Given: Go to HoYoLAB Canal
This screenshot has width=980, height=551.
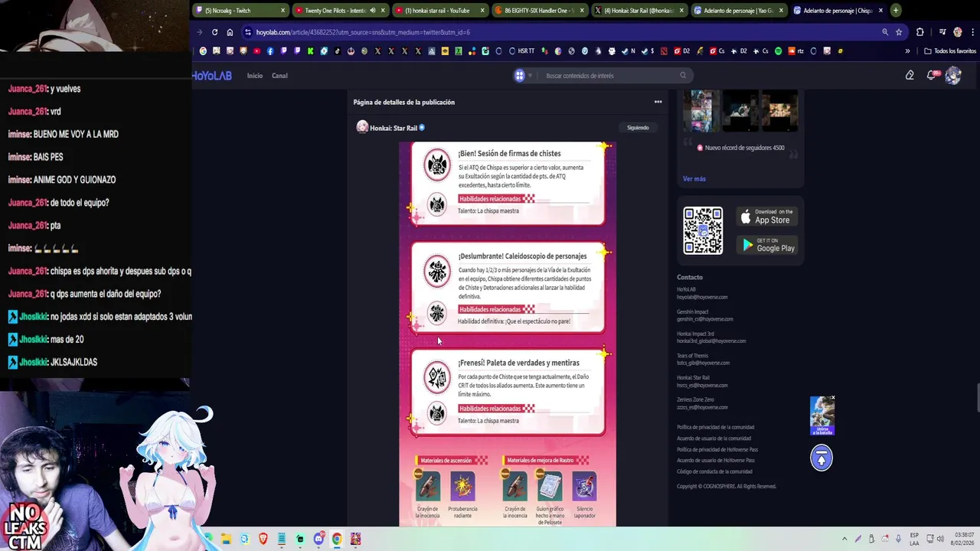Looking at the screenshot, I should click(x=279, y=76).
